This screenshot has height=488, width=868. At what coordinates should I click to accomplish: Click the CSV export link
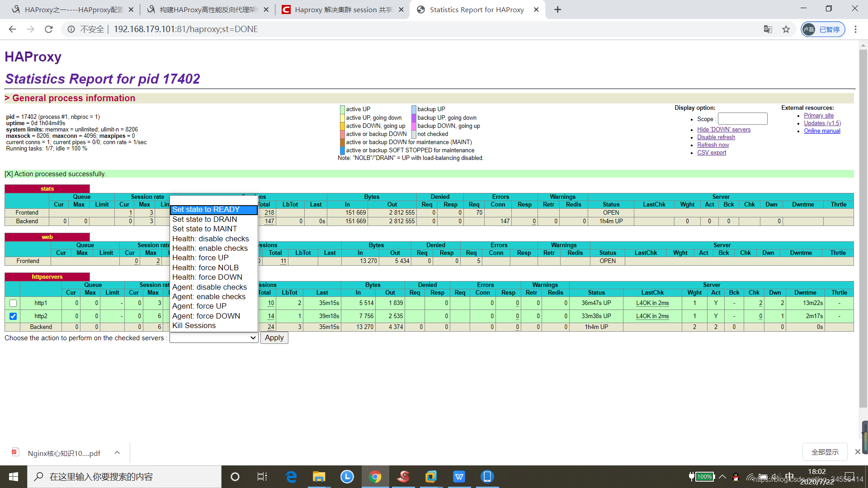(x=711, y=153)
